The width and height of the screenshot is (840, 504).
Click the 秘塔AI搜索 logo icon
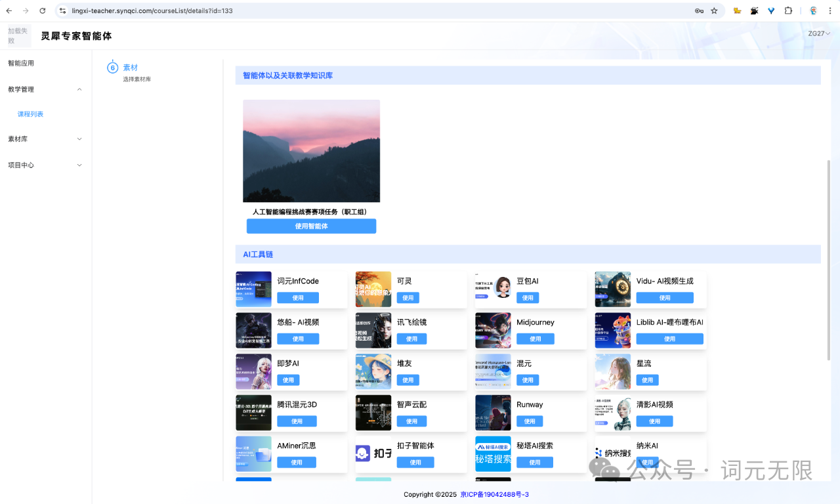coord(493,453)
